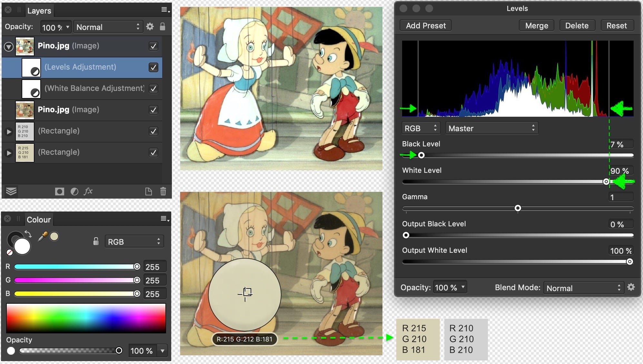The image size is (643, 364).
Task: Set colour to none with the red-slash circle
Action: pyautogui.click(x=10, y=252)
